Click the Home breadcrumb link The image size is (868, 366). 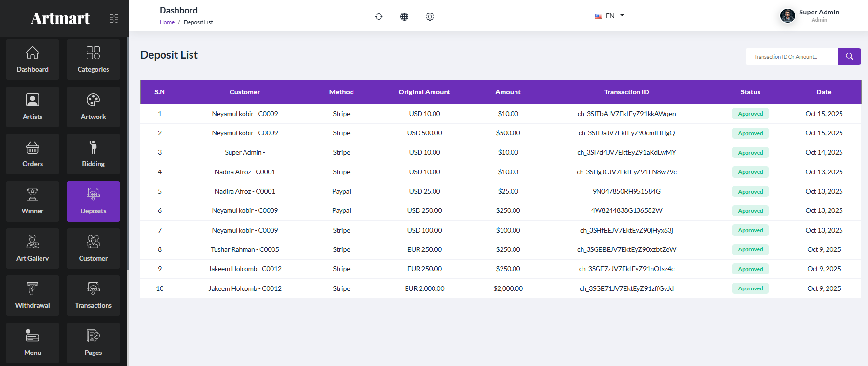pyautogui.click(x=167, y=22)
